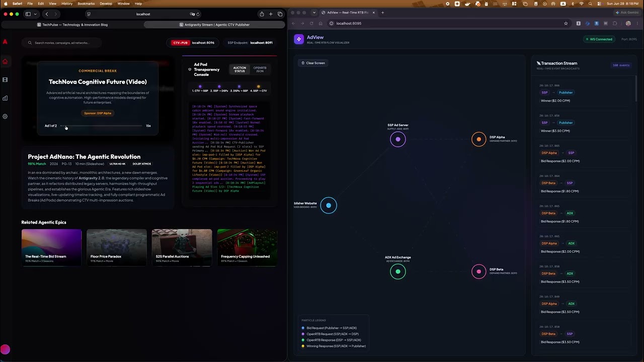Click the 160 events counter badge
The height and width of the screenshot is (362, 644).
(x=621, y=65)
